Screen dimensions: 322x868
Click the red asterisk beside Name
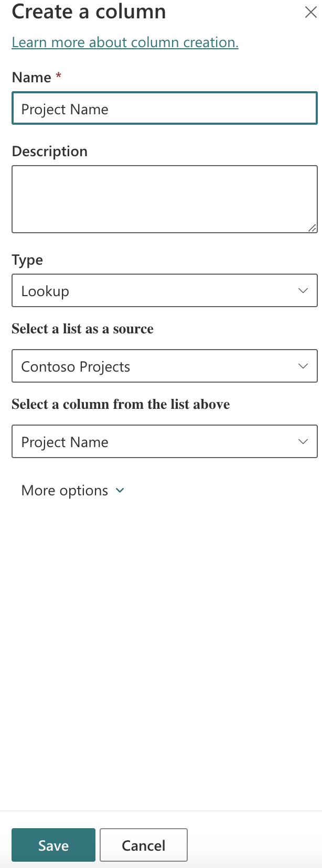pyautogui.click(x=57, y=77)
